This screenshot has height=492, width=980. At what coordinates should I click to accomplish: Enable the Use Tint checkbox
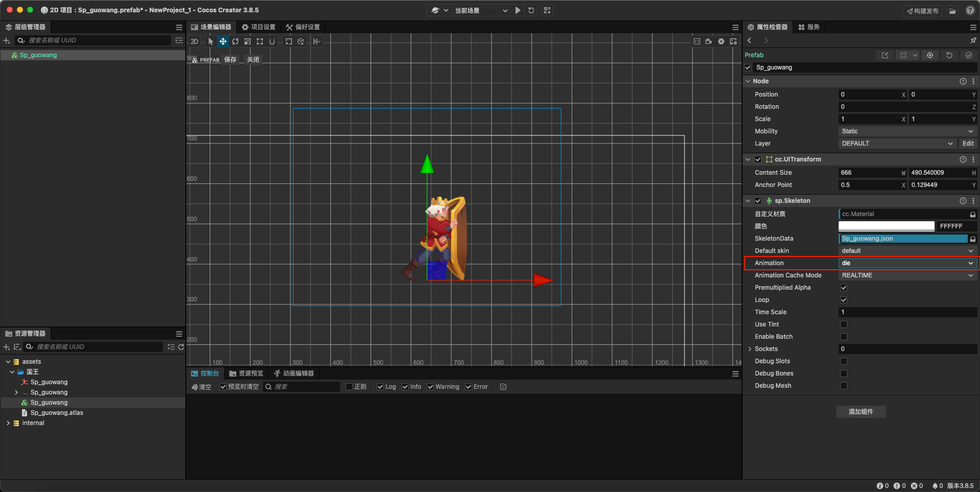(x=844, y=324)
